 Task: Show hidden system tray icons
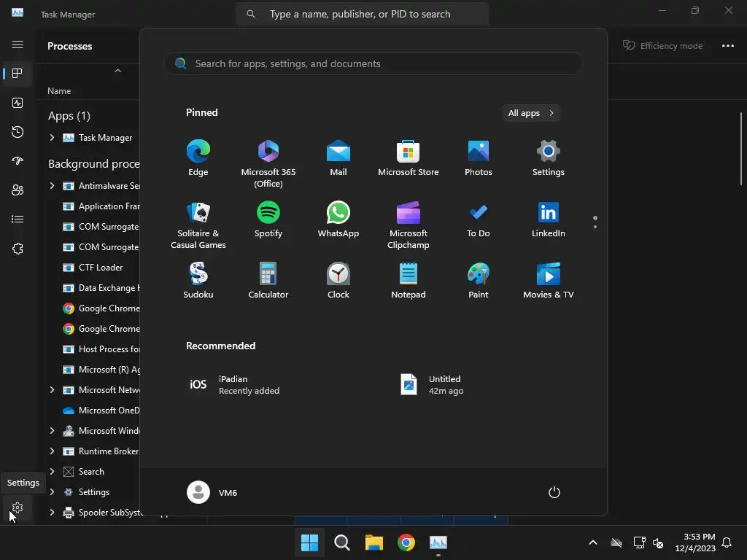tap(593, 542)
